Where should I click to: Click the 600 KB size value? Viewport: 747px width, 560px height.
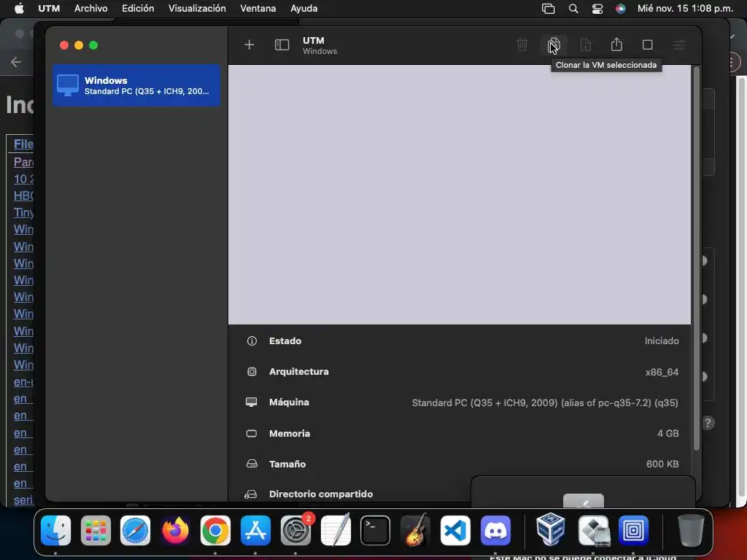tap(662, 464)
